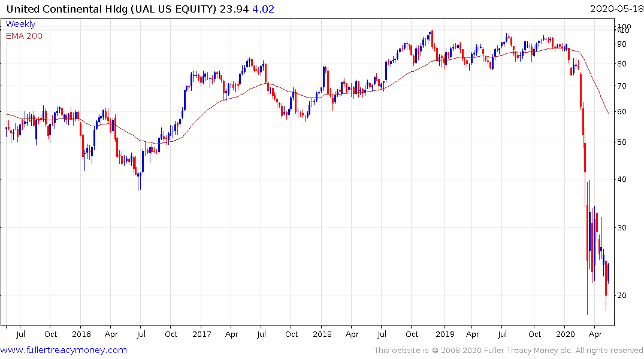Click the Weekly interval label

click(x=20, y=24)
